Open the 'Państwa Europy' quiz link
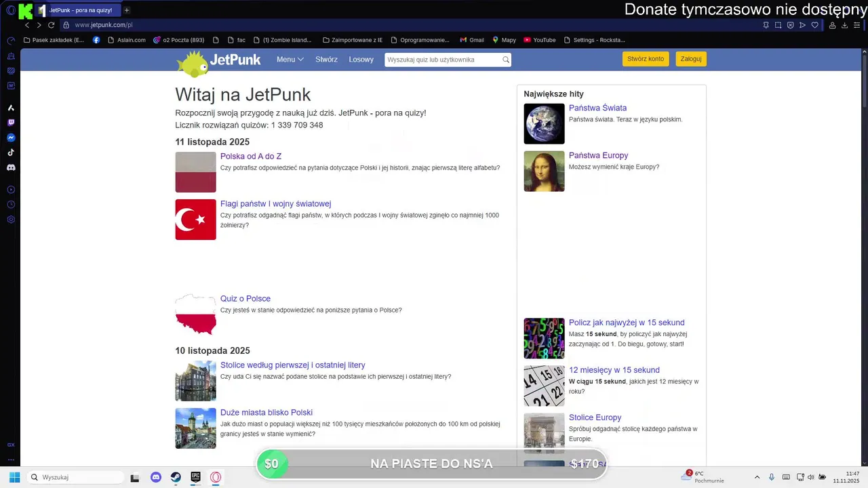The image size is (868, 488). point(599,156)
